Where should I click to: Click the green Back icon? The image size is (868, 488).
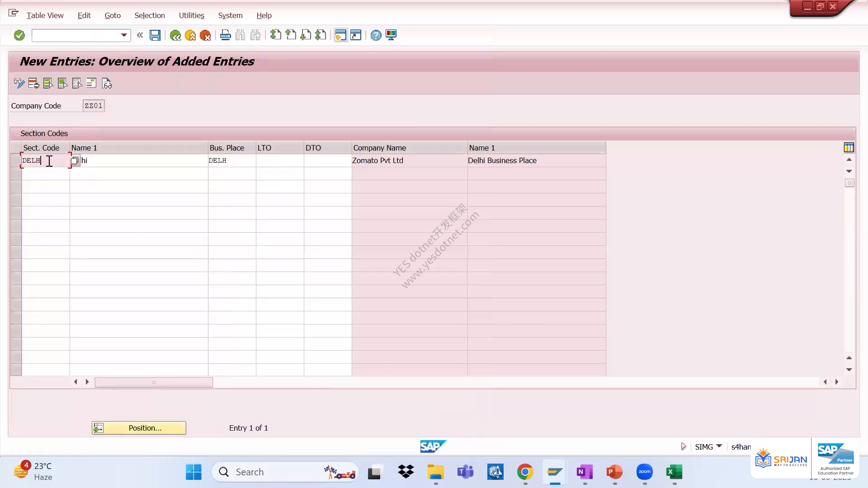(175, 35)
